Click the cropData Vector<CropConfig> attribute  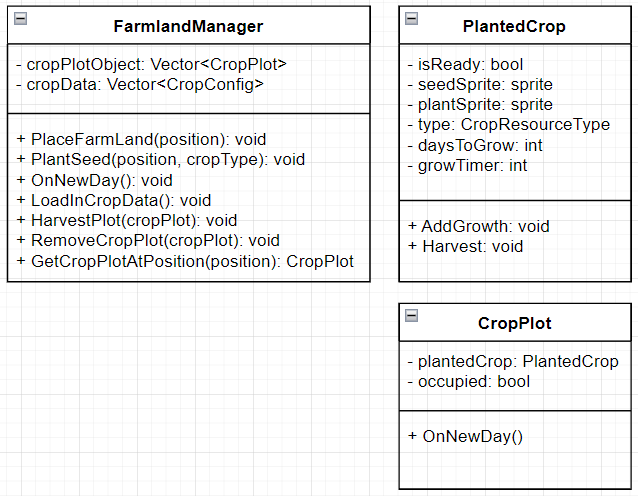(x=140, y=85)
